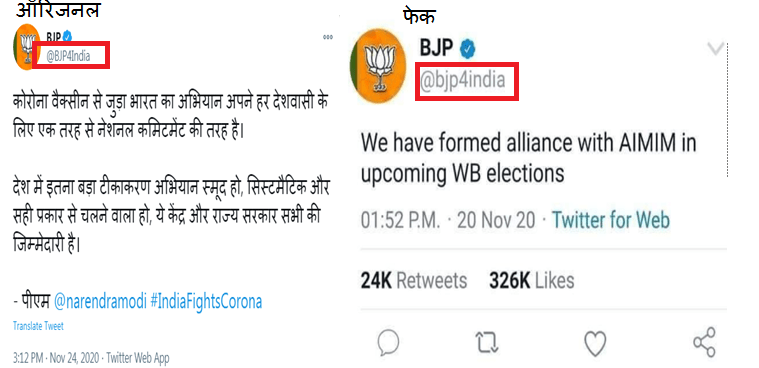Click the @BJP4India handle
Image resolution: width=759 pixels, height=368 pixels.
[68, 56]
